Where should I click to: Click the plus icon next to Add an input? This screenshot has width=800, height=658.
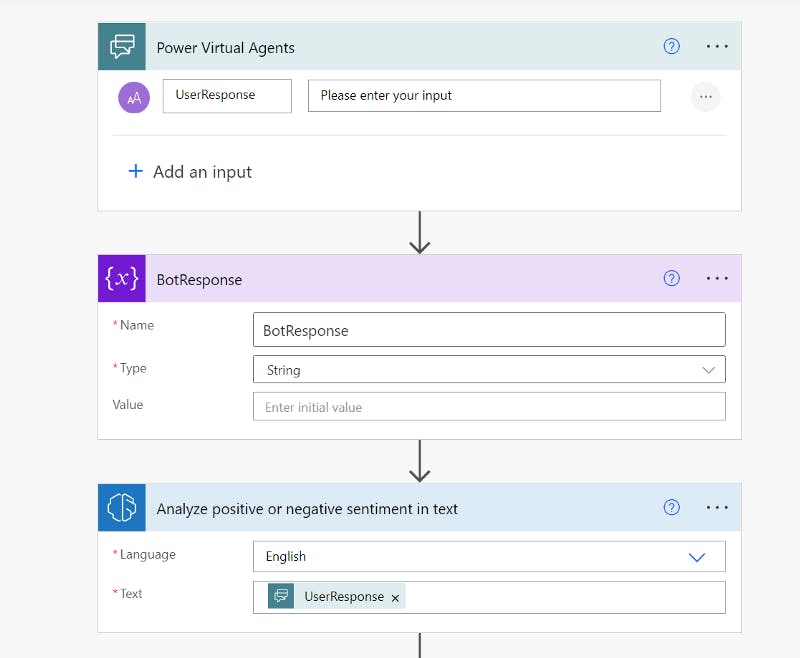[x=135, y=171]
